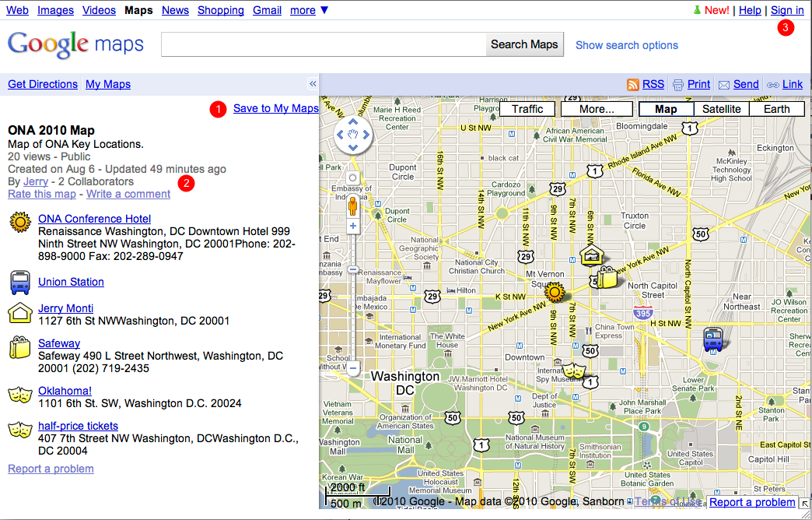The width and height of the screenshot is (812, 520).
Task: Click the Link text in the toolbar
Action: pyautogui.click(x=793, y=85)
